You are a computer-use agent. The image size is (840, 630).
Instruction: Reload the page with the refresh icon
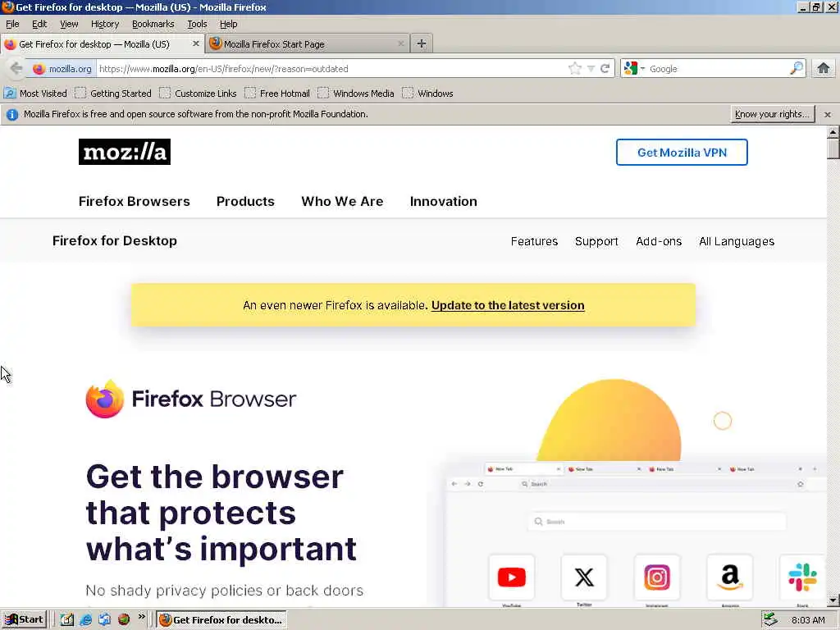click(605, 69)
